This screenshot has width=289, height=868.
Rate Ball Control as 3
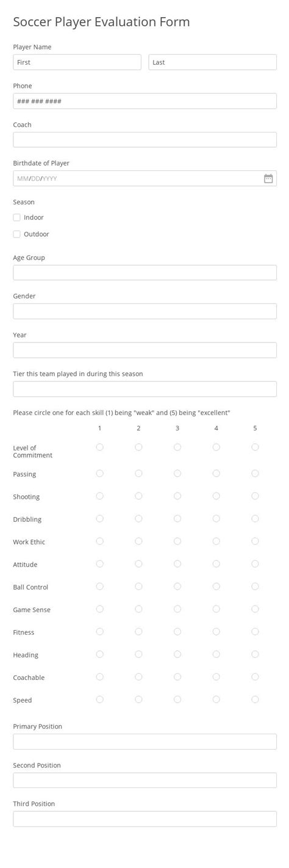click(177, 587)
